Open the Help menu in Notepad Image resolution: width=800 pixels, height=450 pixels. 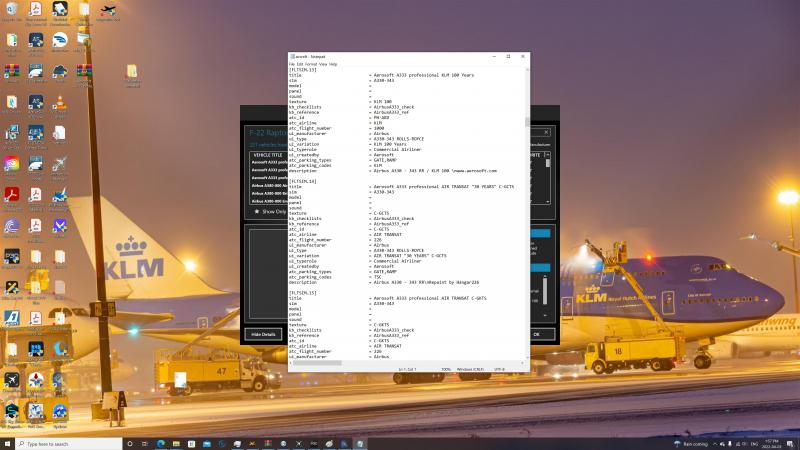[333, 64]
